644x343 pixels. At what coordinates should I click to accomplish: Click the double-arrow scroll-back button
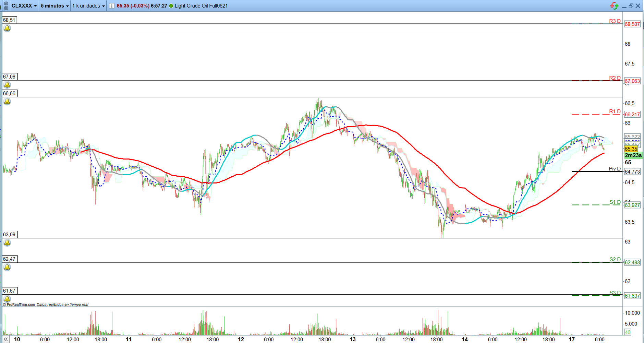[x=6, y=339]
